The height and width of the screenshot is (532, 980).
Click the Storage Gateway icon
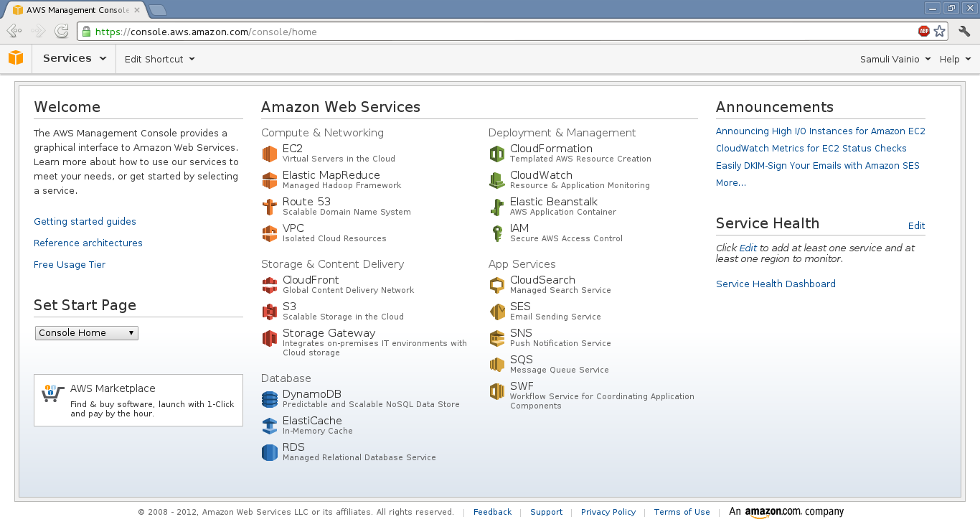point(270,338)
